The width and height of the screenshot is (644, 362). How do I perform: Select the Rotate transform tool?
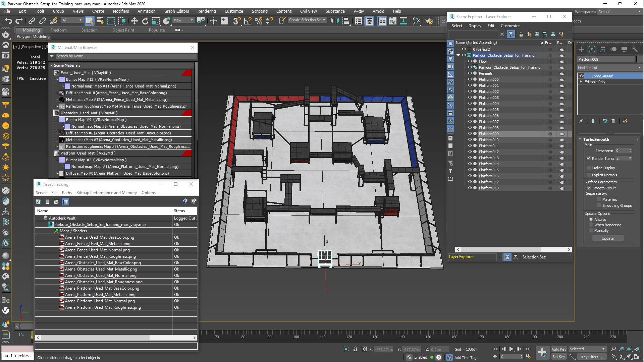tap(145, 21)
